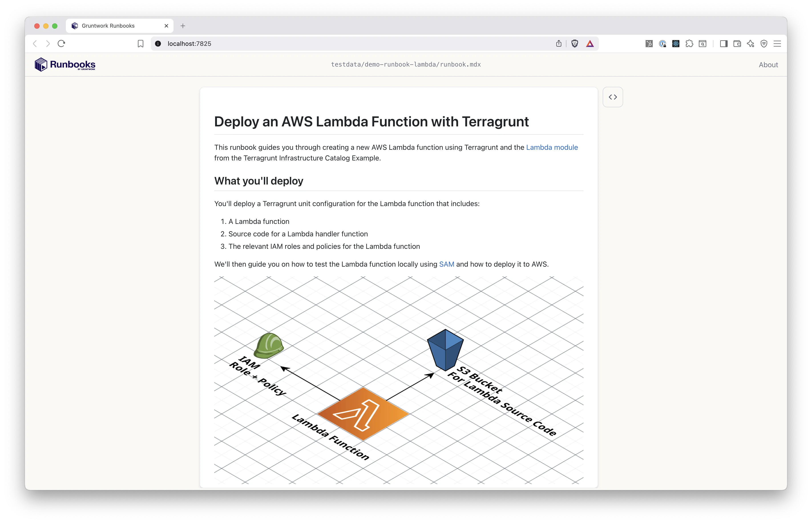Open the Lambda module link

552,147
